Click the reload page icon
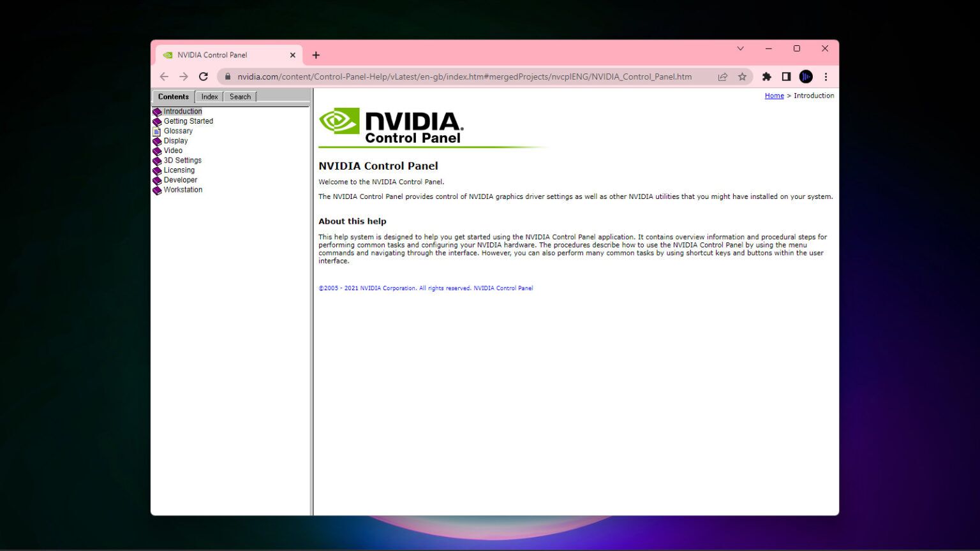Screen dimensions: 980x551 point(204,77)
